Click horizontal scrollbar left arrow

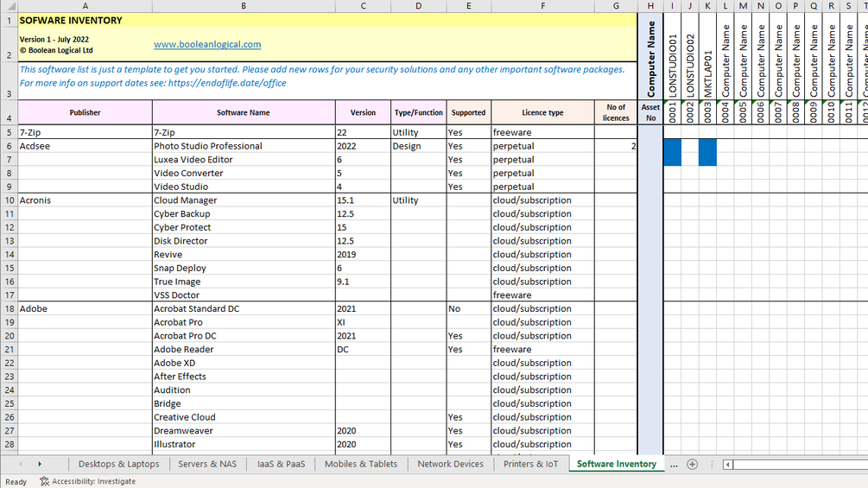(728, 464)
